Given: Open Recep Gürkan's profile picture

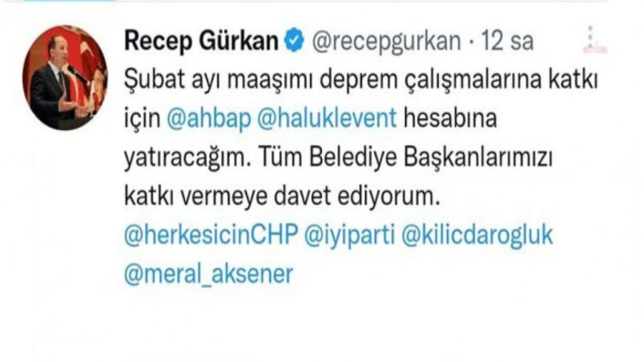Looking at the screenshot, I should click(65, 77).
